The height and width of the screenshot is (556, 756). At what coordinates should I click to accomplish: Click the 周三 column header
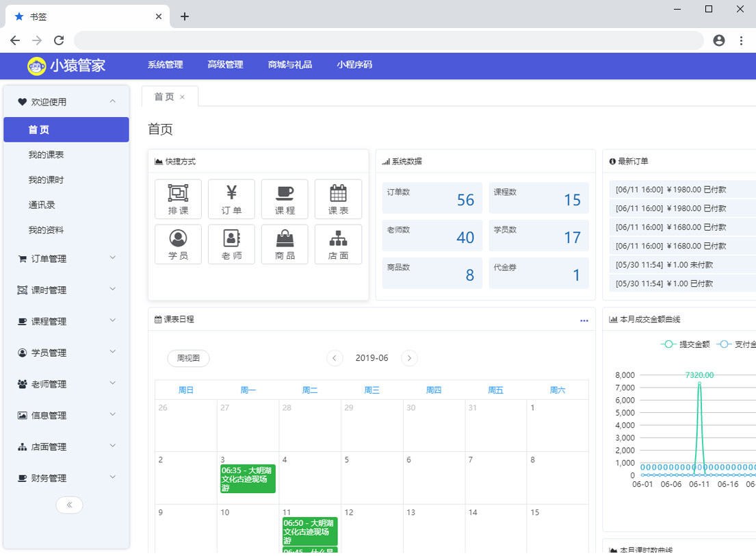click(372, 390)
